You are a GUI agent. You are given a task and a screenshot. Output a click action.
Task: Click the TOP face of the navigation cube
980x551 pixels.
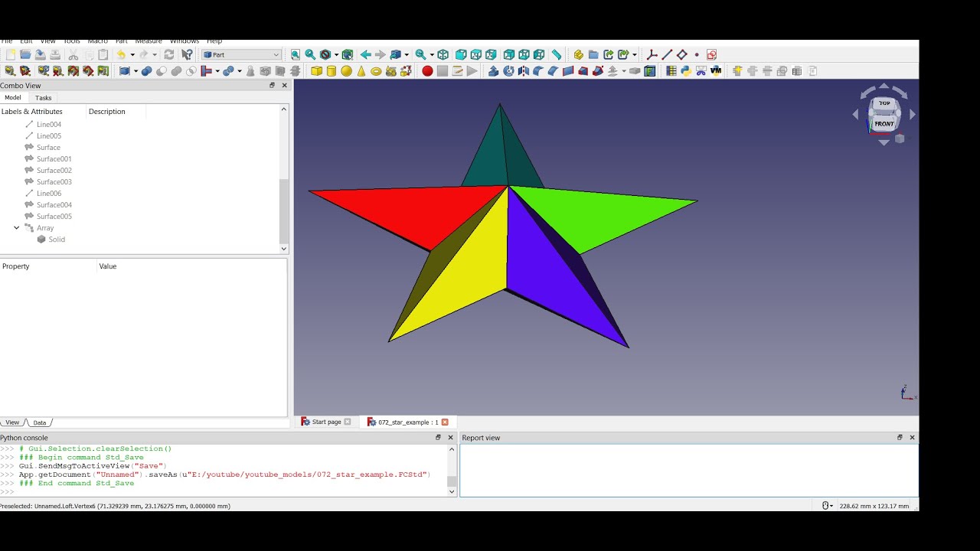884,103
